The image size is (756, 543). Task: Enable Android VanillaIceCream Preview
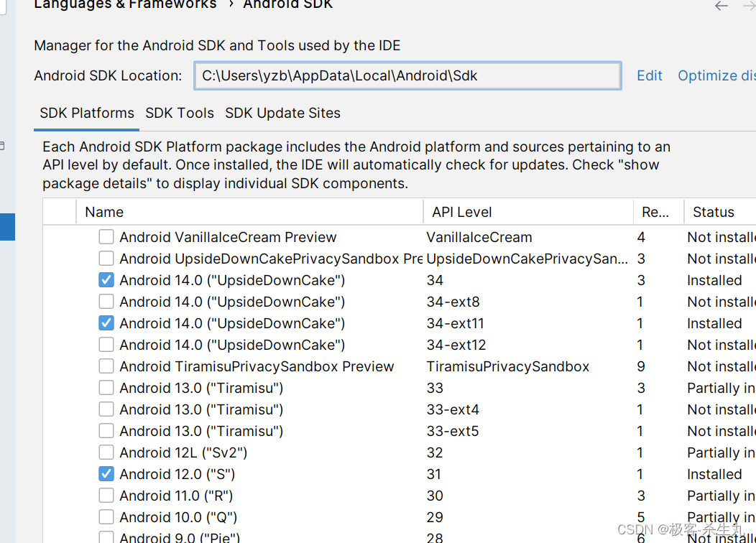pos(106,236)
